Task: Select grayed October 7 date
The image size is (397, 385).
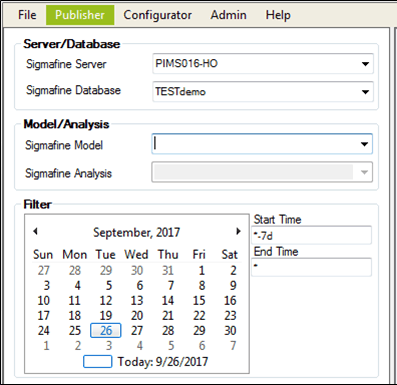Action: point(233,346)
